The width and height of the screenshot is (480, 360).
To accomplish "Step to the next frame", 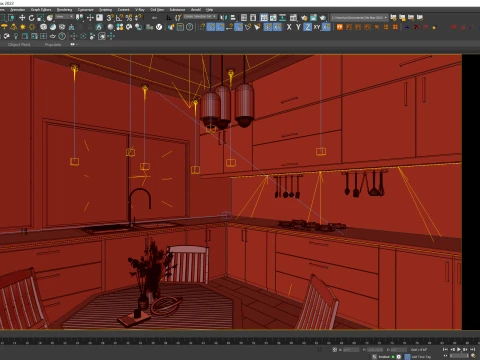I will (x=465, y=349).
